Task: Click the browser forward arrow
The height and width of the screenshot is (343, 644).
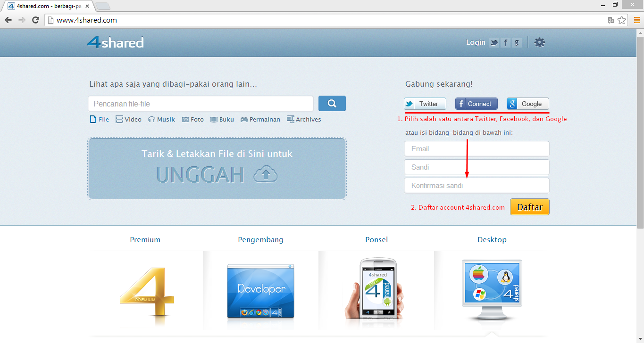Action: tap(22, 20)
